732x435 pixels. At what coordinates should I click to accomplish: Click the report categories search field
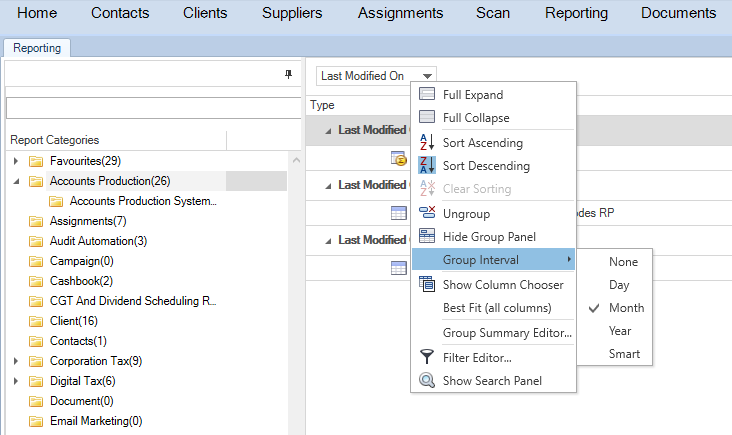pyautogui.click(x=153, y=108)
